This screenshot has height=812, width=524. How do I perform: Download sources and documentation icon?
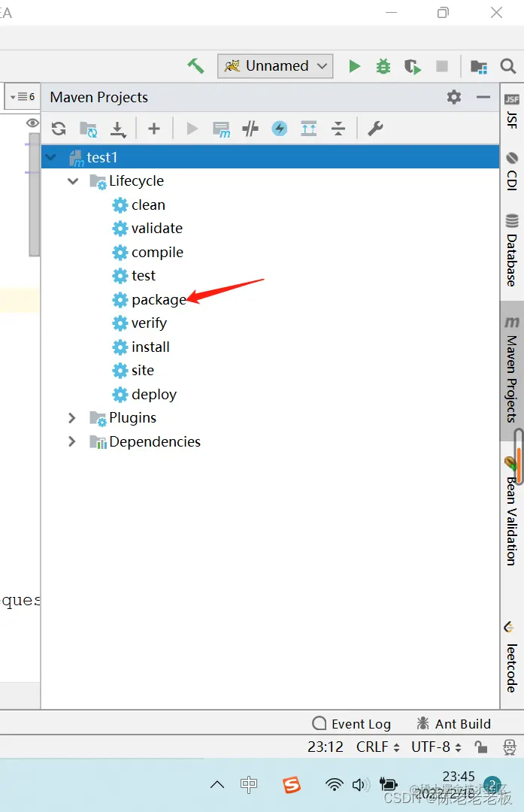pos(118,129)
